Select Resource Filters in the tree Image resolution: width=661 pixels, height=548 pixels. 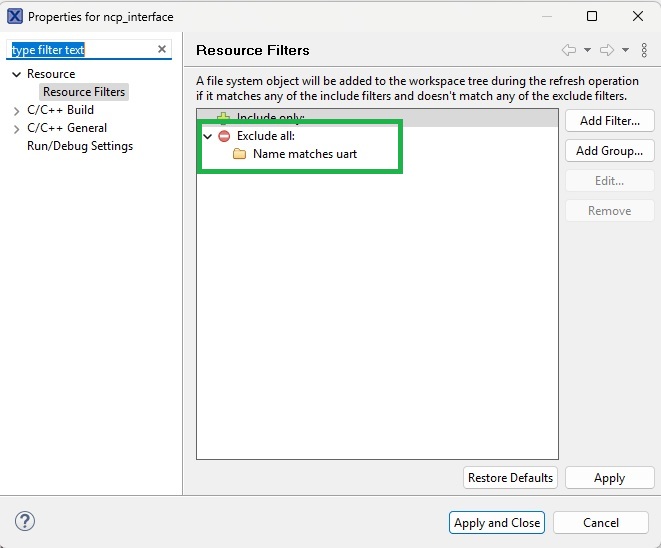pos(84,92)
